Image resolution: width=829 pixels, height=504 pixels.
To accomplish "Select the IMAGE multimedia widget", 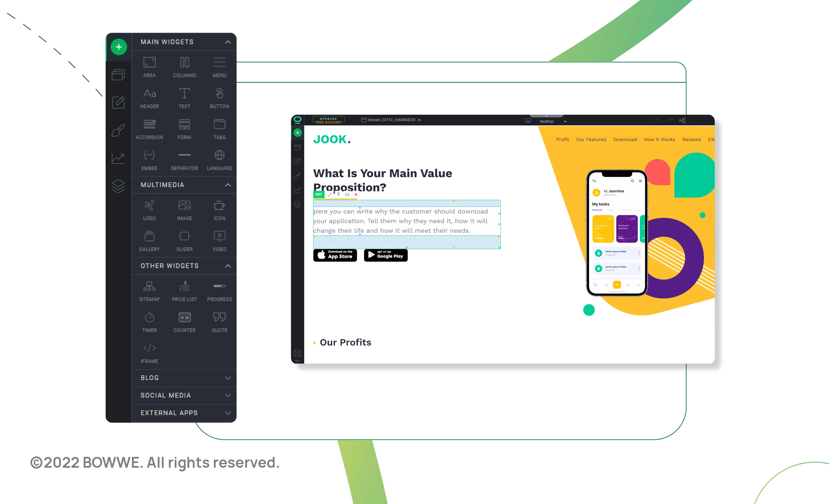I will tap(184, 210).
